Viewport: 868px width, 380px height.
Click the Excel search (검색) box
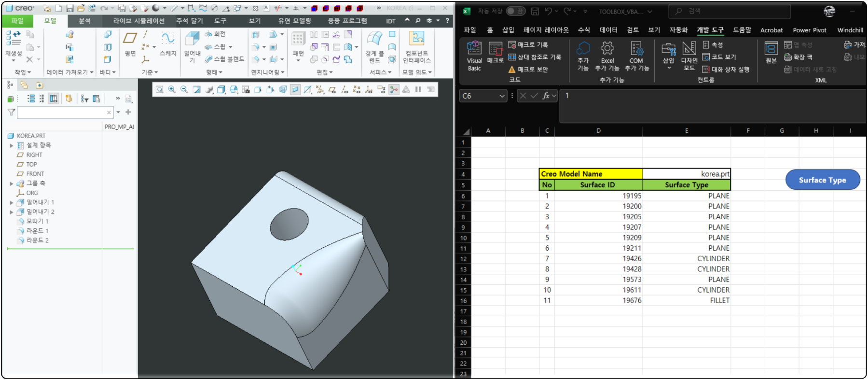[730, 11]
